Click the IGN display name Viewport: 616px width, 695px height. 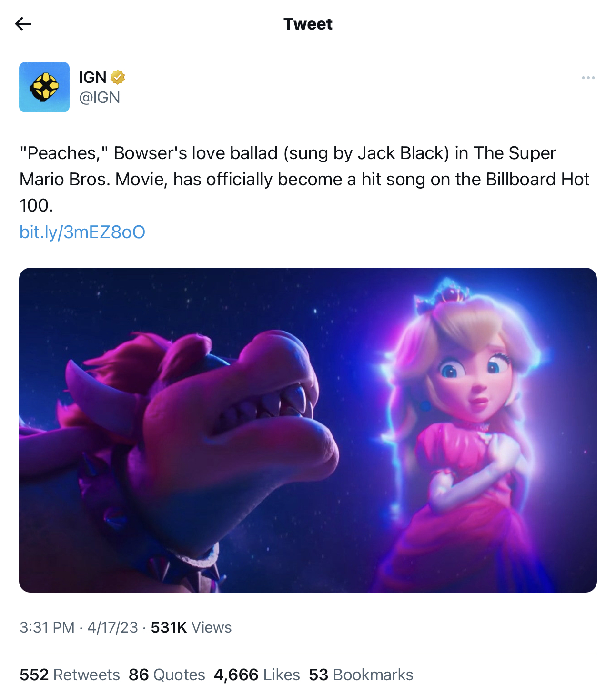click(93, 77)
